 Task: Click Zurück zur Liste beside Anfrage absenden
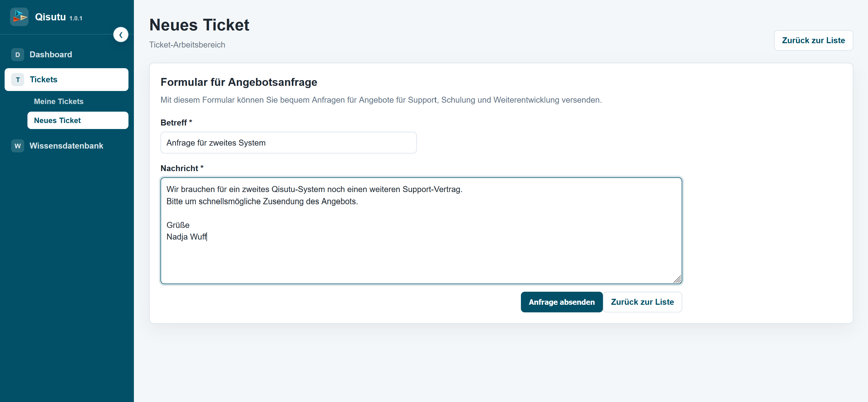642,302
